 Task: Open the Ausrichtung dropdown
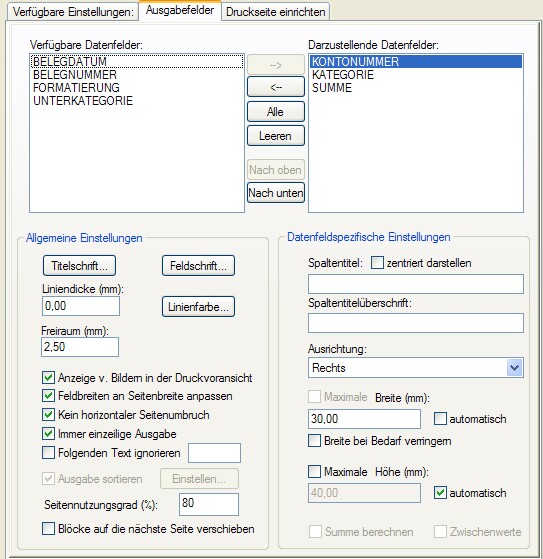click(x=416, y=368)
